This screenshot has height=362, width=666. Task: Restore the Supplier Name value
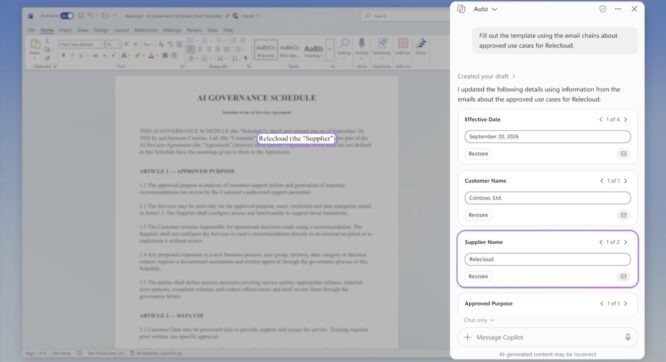pos(478,276)
